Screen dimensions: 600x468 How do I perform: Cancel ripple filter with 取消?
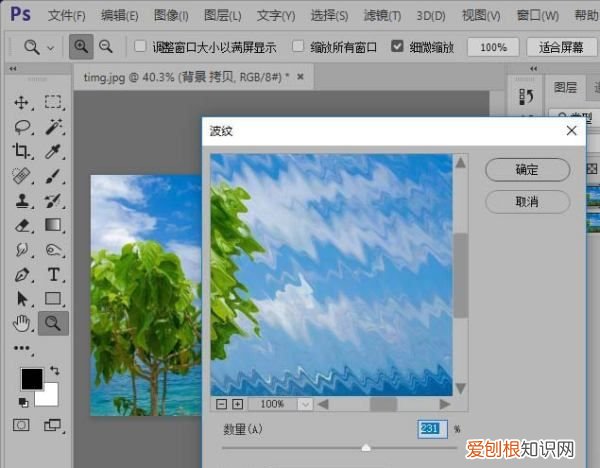click(x=527, y=201)
